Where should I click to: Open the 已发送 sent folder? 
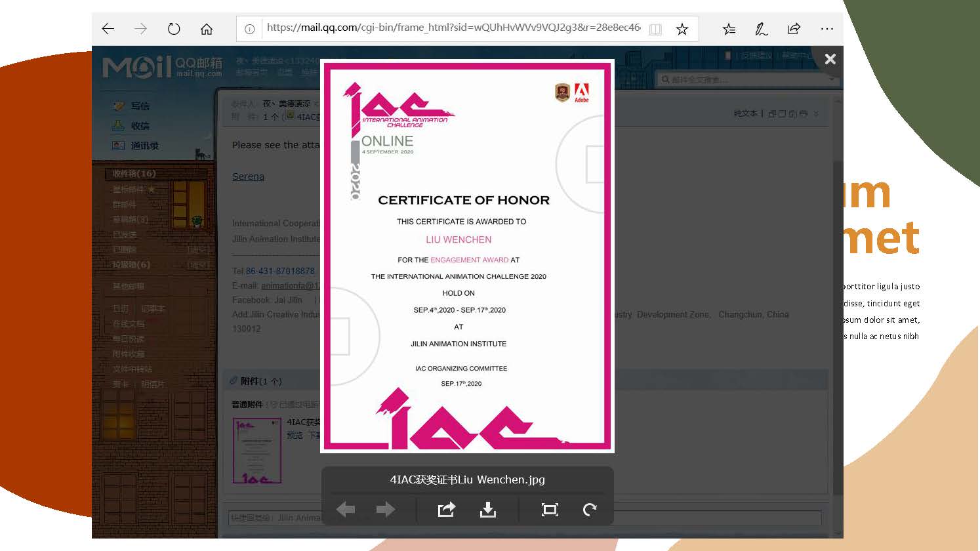pos(125,235)
